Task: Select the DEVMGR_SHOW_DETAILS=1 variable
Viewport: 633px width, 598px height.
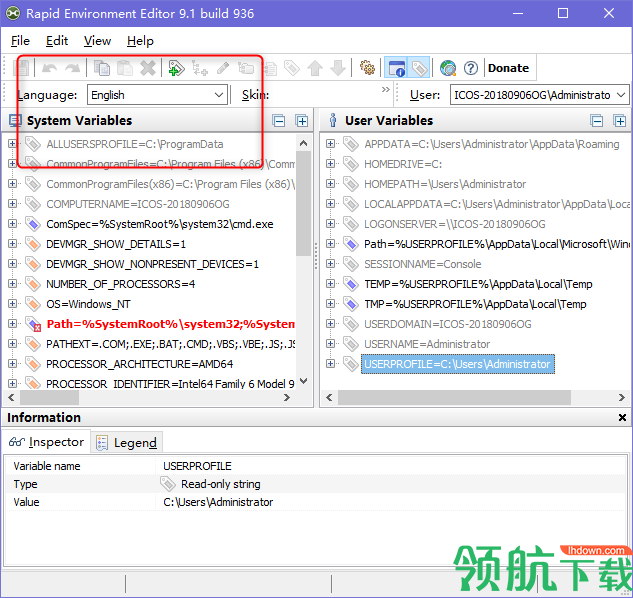Action: (116, 244)
